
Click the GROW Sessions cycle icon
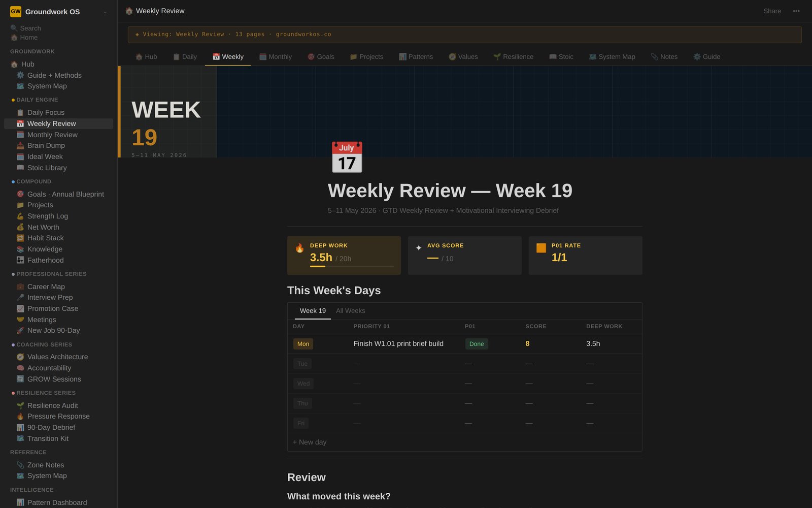click(20, 379)
